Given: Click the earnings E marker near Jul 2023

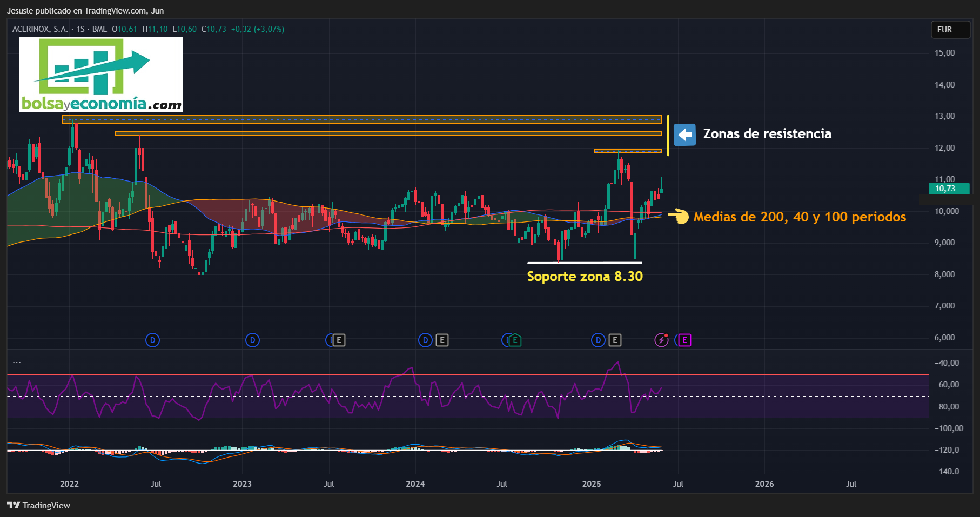Looking at the screenshot, I should coord(339,340).
